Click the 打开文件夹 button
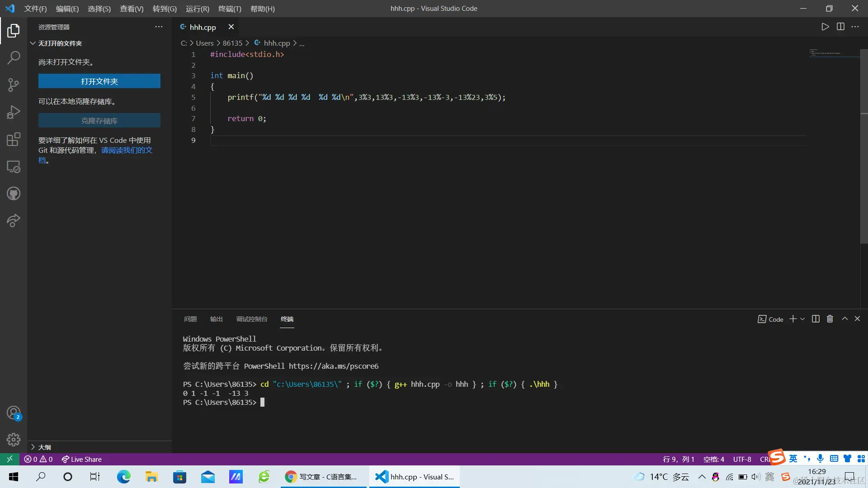The height and width of the screenshot is (488, 868). pyautogui.click(x=99, y=81)
